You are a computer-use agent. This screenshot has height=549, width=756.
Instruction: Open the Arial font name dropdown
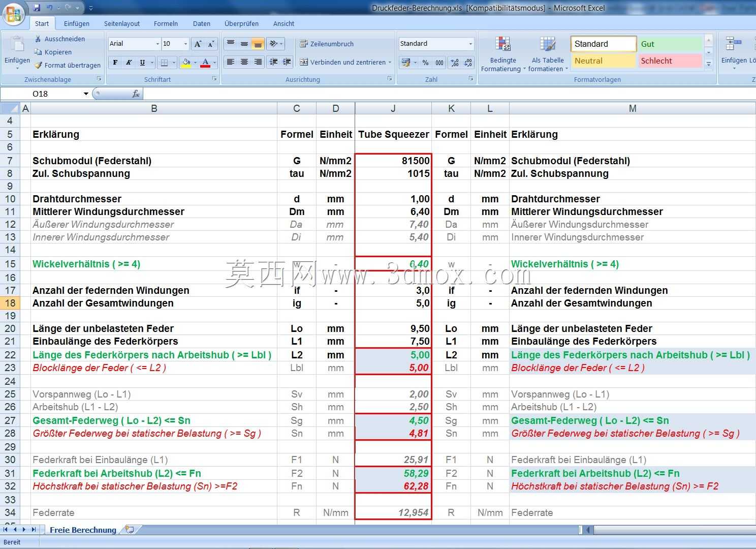click(x=157, y=44)
